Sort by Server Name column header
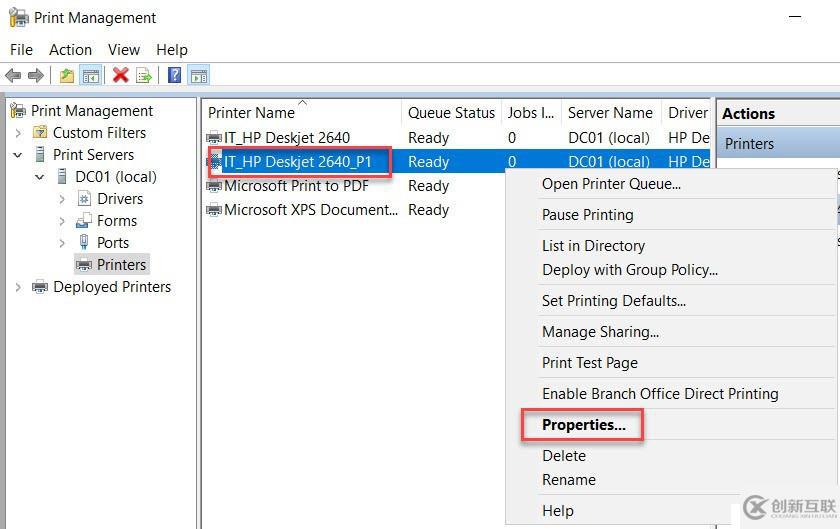 point(611,113)
